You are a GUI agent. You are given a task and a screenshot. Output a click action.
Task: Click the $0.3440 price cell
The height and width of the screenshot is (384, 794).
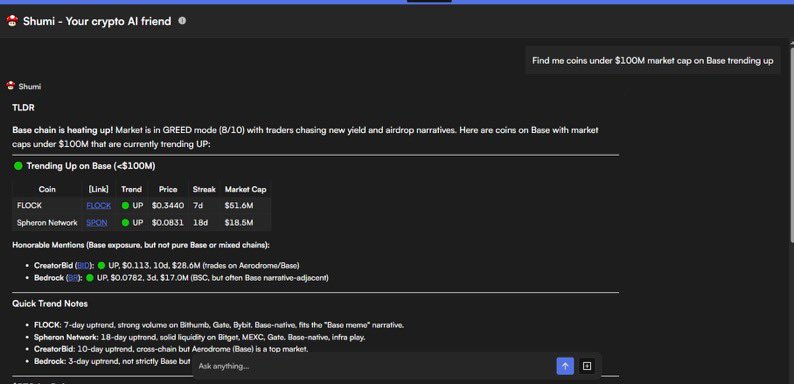[x=168, y=206]
